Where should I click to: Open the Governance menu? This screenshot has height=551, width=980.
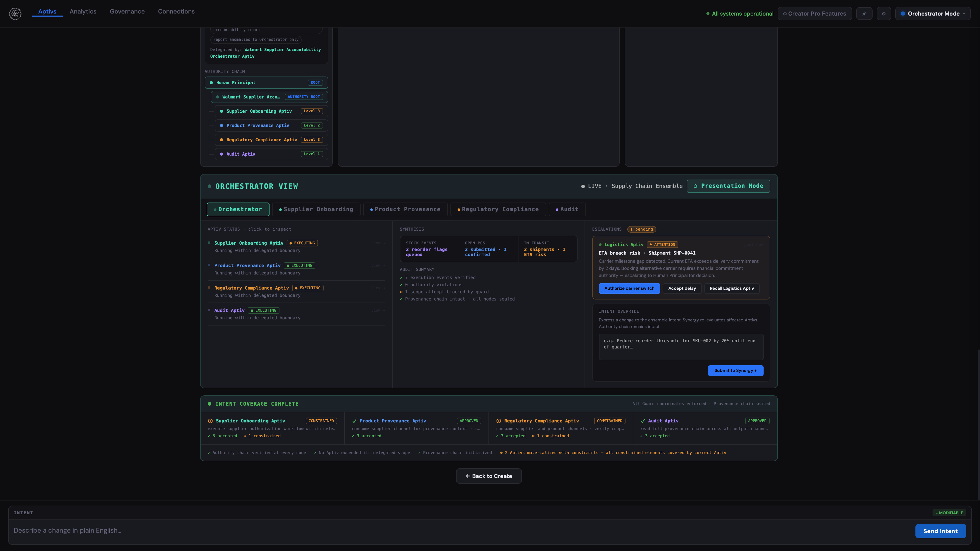127,11
